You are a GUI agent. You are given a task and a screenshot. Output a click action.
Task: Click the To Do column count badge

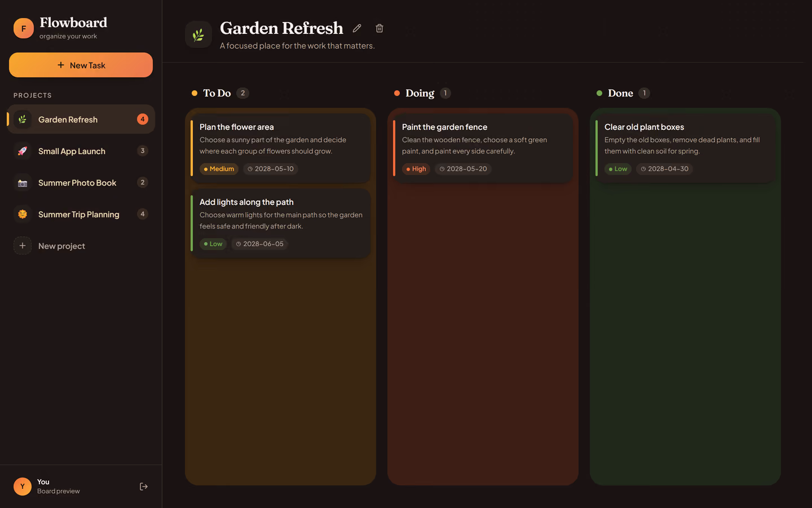[x=243, y=93]
